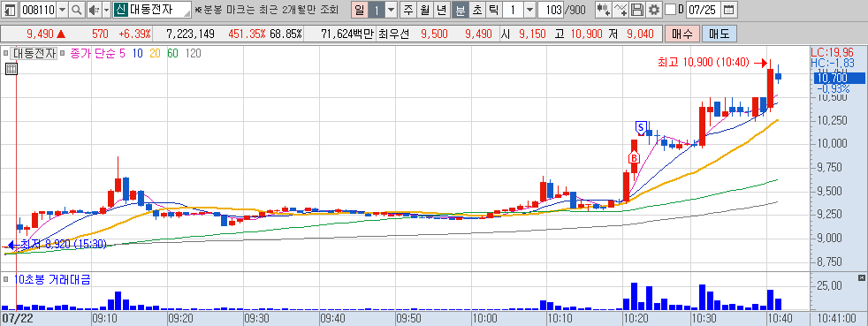Switch chart to 주 (weekly) period
868x326 pixels.
pos(408,10)
